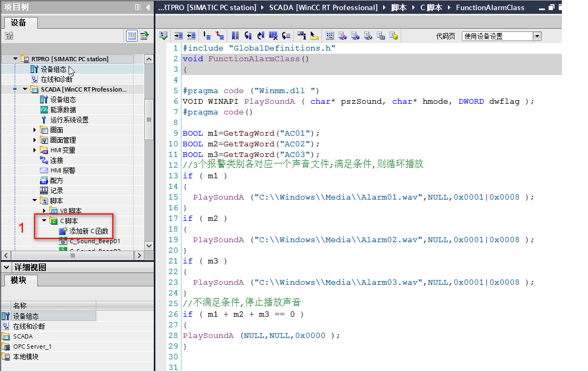
Task: Click FunctionAlarmClass in the breadcrumb
Action: pos(490,7)
